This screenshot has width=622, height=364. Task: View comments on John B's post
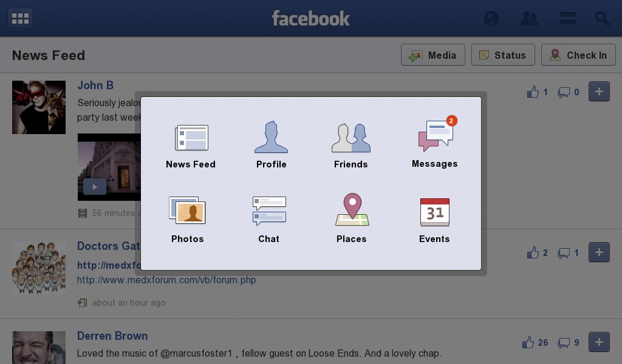pyautogui.click(x=569, y=92)
